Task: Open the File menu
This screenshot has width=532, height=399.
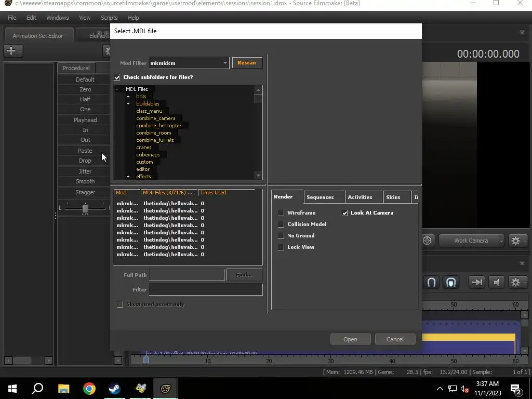Action: click(12, 18)
